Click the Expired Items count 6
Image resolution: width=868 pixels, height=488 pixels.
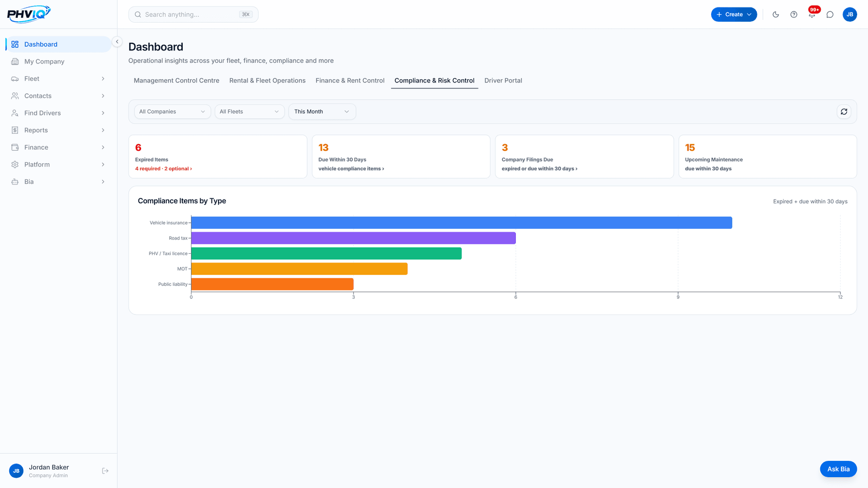coord(138,147)
